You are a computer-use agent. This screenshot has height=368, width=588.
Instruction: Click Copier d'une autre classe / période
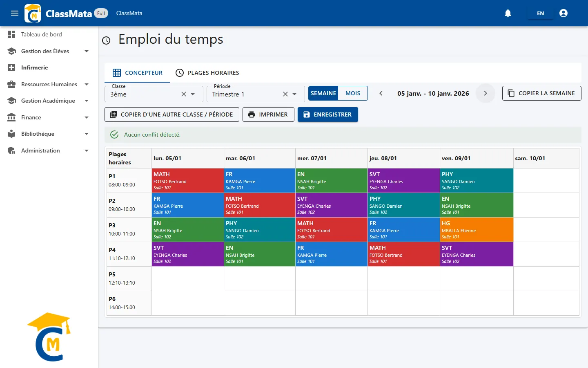point(171,114)
